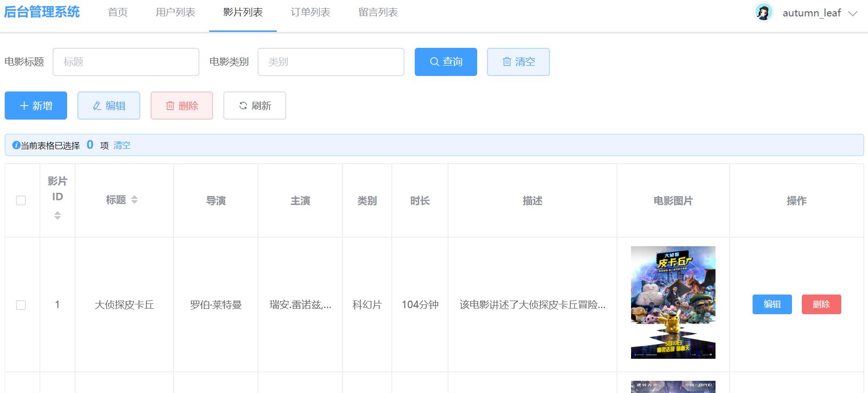868x393 pixels.
Task: Click the 刷新 refresh button
Action: coord(255,106)
